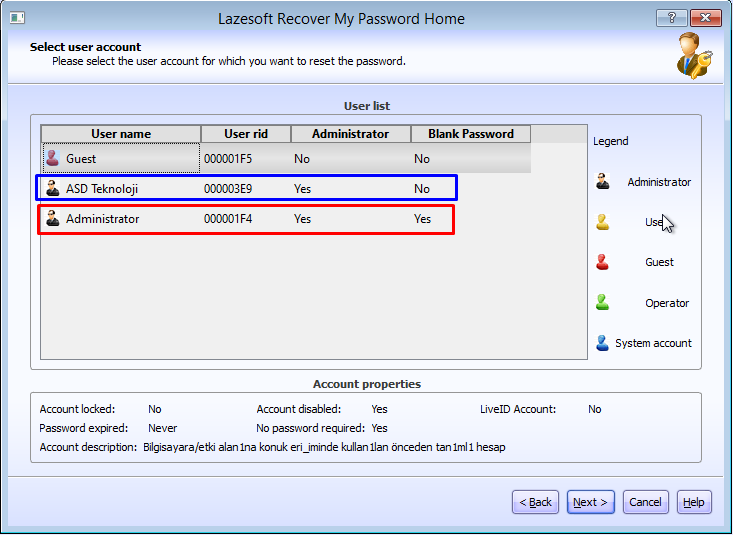This screenshot has height=535, width=733.
Task: Proceed with the Next button
Action: pos(590,502)
